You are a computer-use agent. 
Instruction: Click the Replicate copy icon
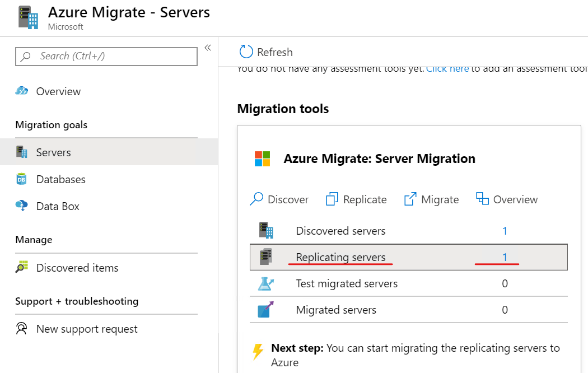pos(332,199)
